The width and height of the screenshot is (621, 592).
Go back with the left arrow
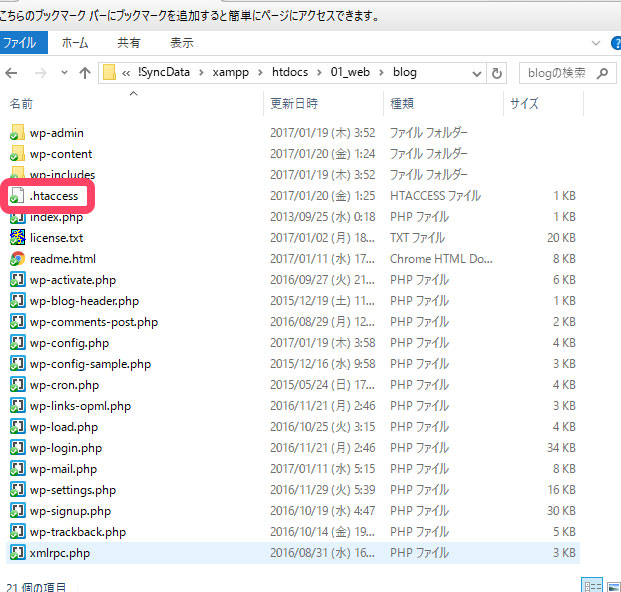[x=11, y=73]
